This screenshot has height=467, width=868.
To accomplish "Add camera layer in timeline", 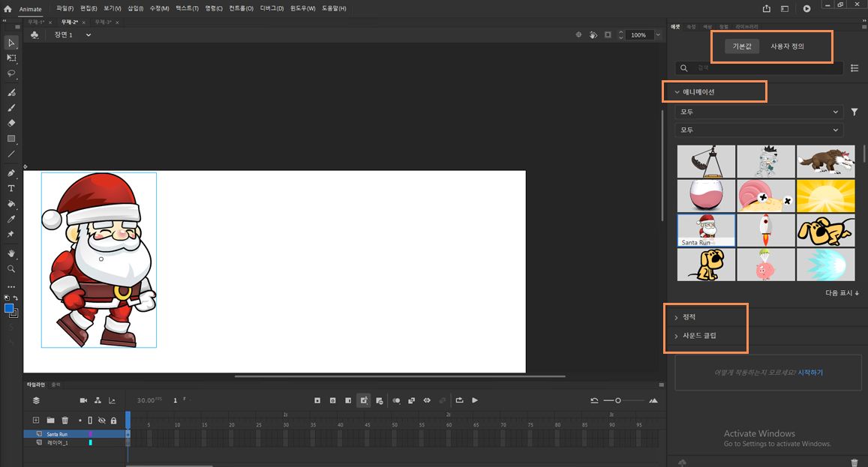I will point(83,400).
